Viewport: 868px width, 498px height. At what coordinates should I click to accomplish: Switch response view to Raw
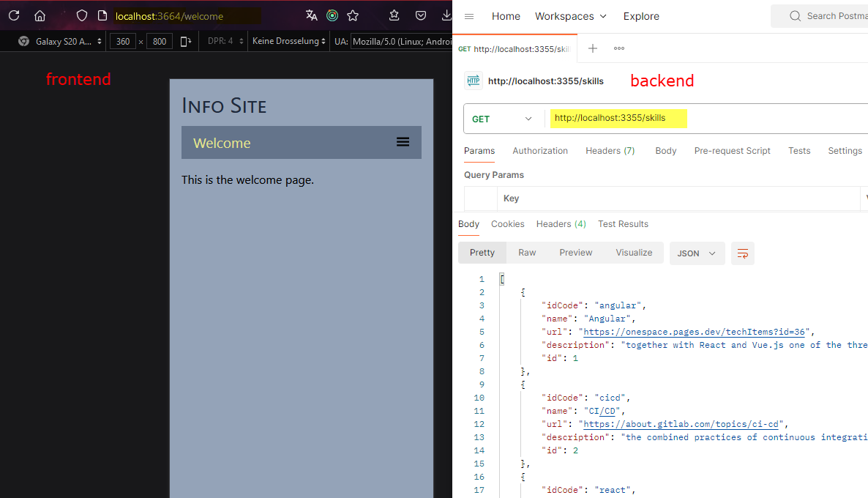pyautogui.click(x=527, y=253)
